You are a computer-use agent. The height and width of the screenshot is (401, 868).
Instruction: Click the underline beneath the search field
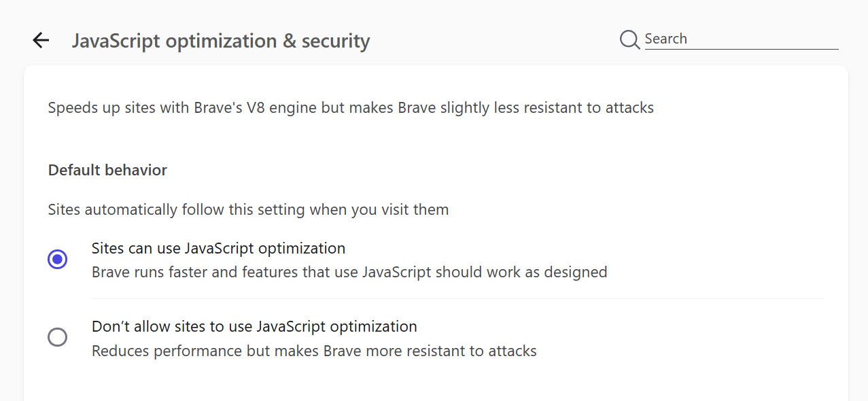[x=742, y=49]
